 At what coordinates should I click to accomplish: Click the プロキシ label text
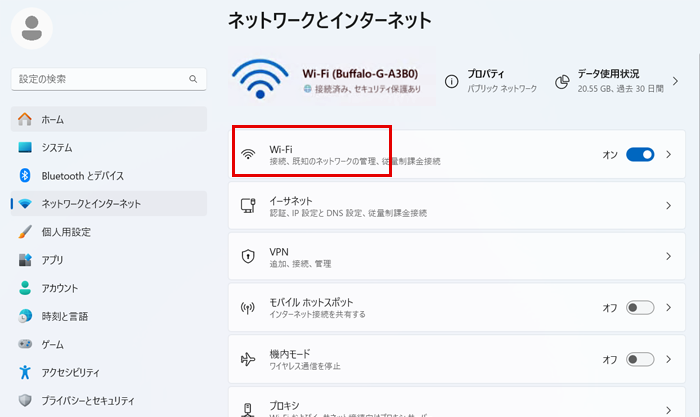(x=284, y=405)
